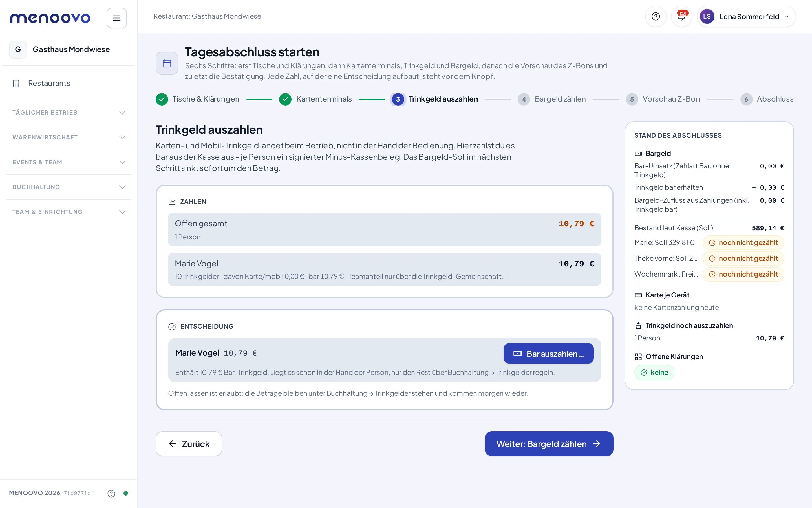The image size is (812, 508).
Task: Click the check-circle icon next to ENTSCHEIDUNG
Action: (x=172, y=327)
